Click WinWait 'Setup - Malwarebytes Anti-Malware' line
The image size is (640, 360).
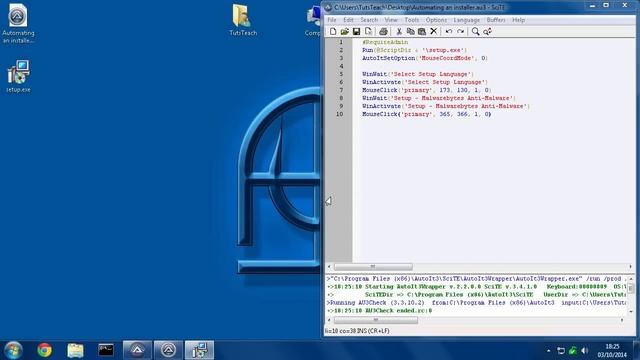439,98
